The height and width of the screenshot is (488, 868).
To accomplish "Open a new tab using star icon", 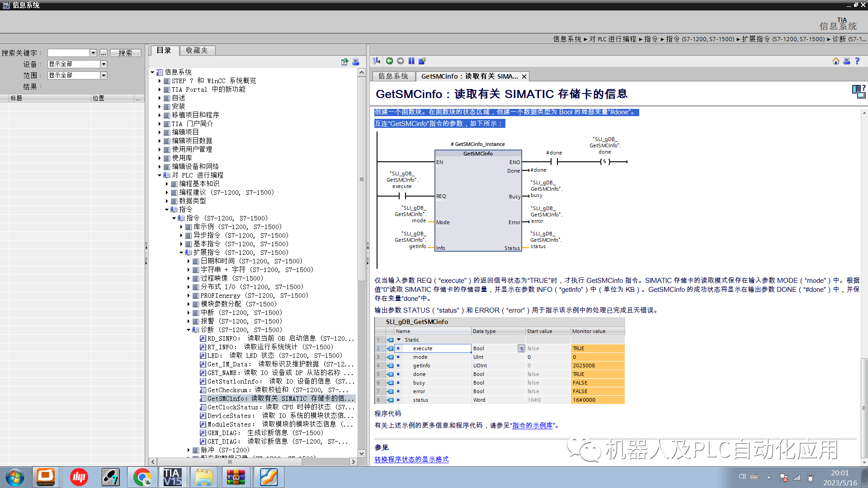I will (422, 61).
